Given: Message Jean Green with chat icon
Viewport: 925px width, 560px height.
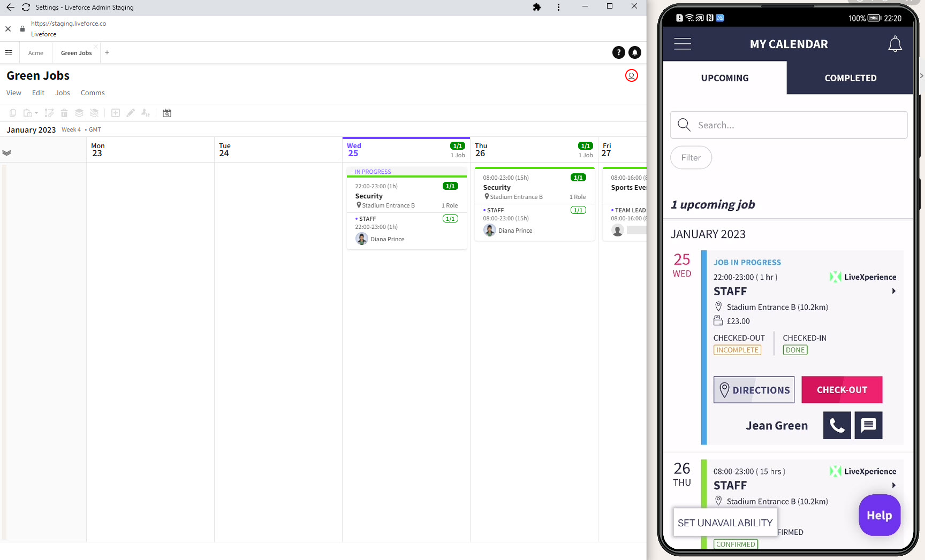Looking at the screenshot, I should point(868,425).
